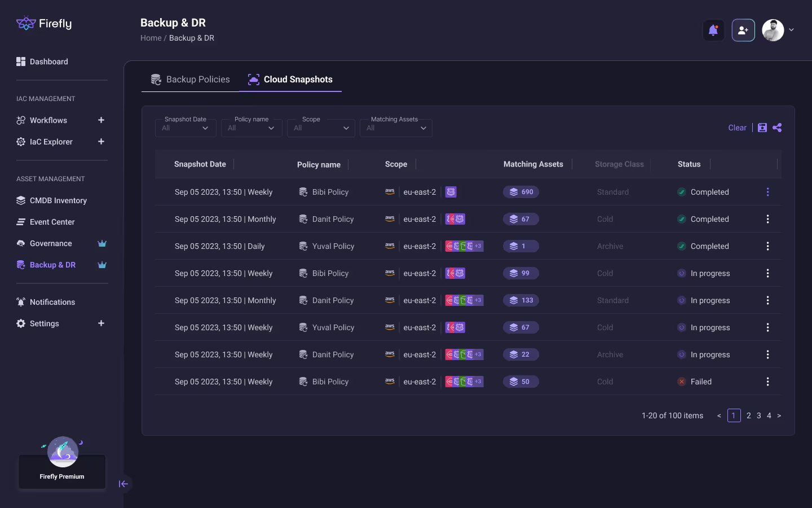Expand IaC Explorer with the plus icon

point(101,142)
